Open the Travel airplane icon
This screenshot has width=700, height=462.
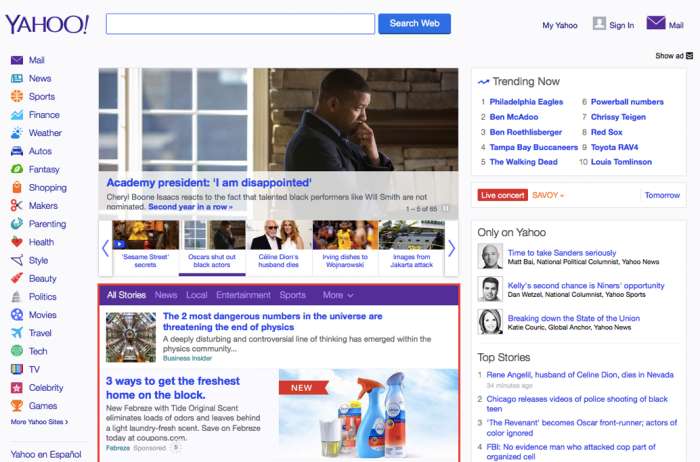click(17, 333)
